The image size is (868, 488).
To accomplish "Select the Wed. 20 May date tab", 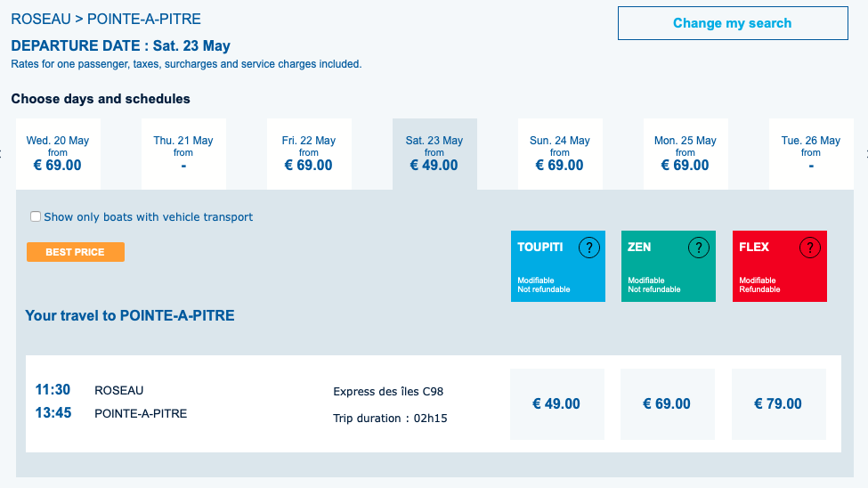I will [x=58, y=154].
